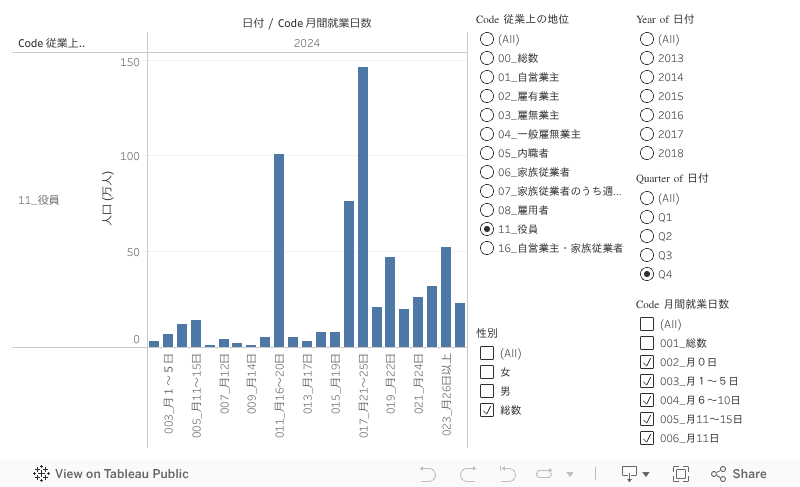800x487 pixels.
Task: Click the Tableau logo icon
Action: point(41,474)
